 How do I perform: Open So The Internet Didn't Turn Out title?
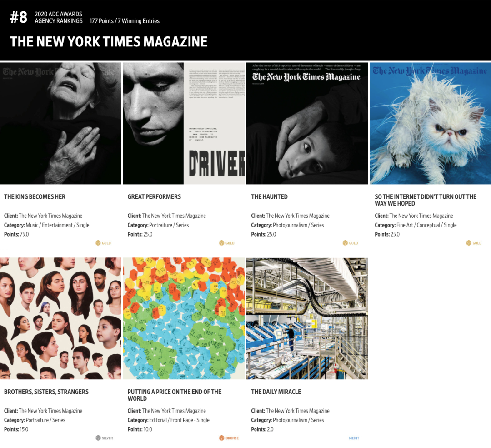426,200
